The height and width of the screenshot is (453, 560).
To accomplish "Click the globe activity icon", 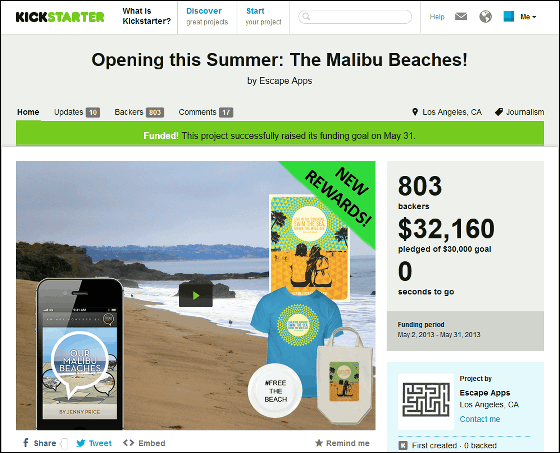I will pos(485,16).
